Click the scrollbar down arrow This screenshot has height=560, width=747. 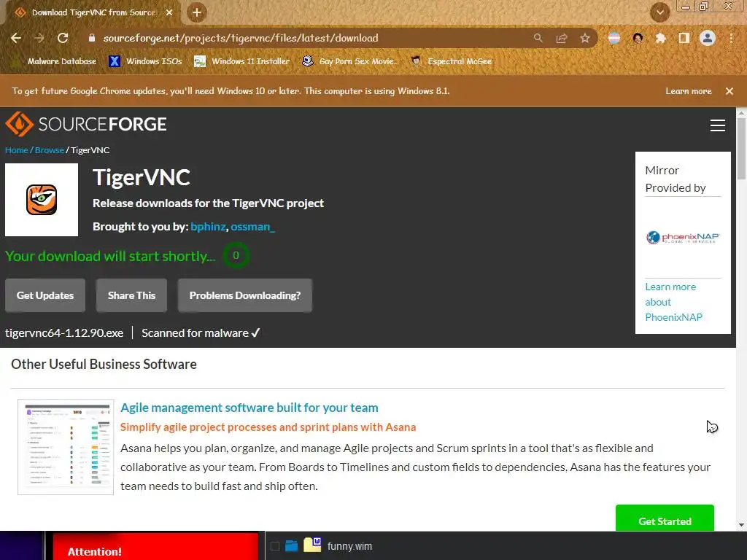741,525
